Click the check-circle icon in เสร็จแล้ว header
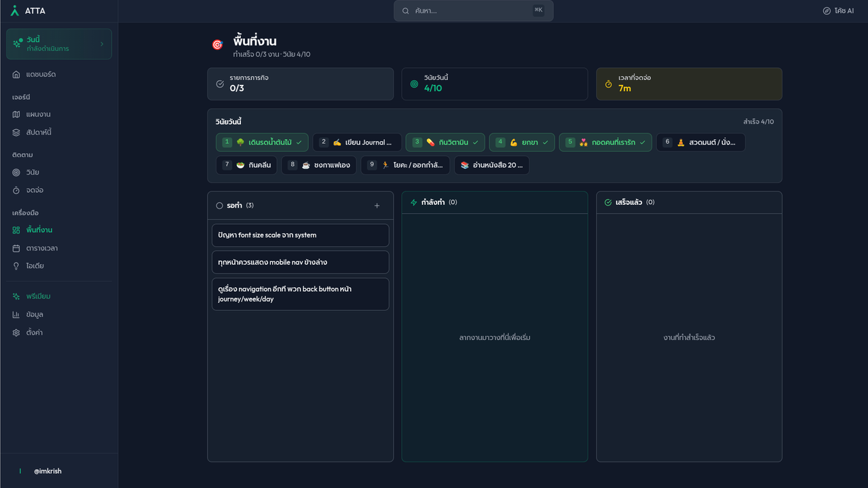 click(608, 202)
